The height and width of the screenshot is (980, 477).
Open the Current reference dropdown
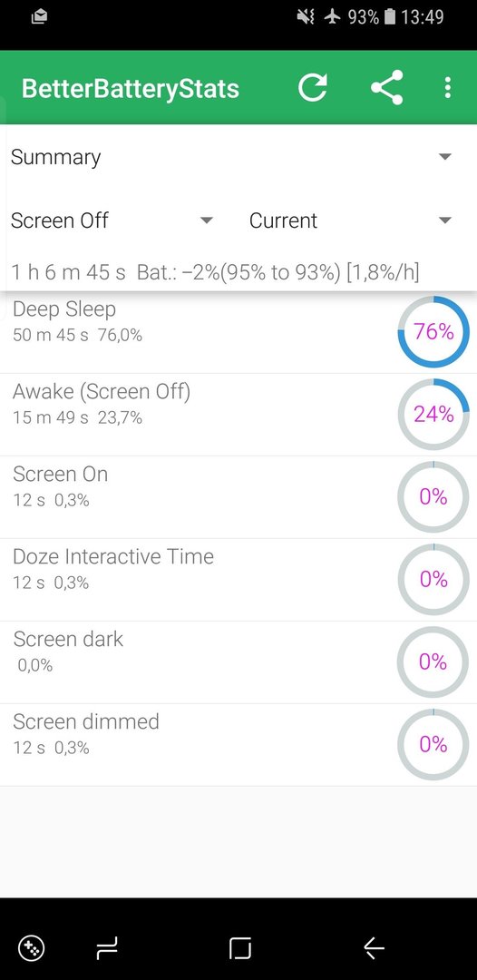pyautogui.click(x=350, y=220)
